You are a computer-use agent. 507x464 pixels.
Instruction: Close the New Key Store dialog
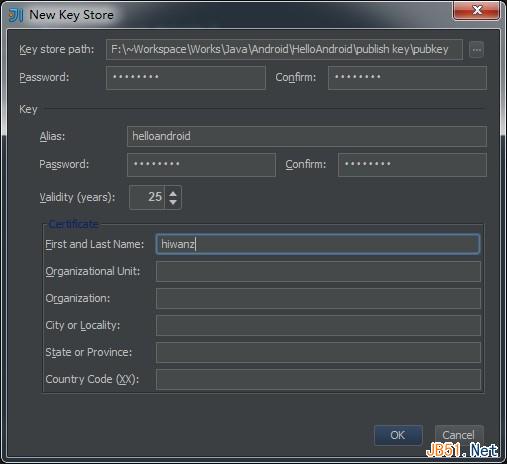click(476, 10)
